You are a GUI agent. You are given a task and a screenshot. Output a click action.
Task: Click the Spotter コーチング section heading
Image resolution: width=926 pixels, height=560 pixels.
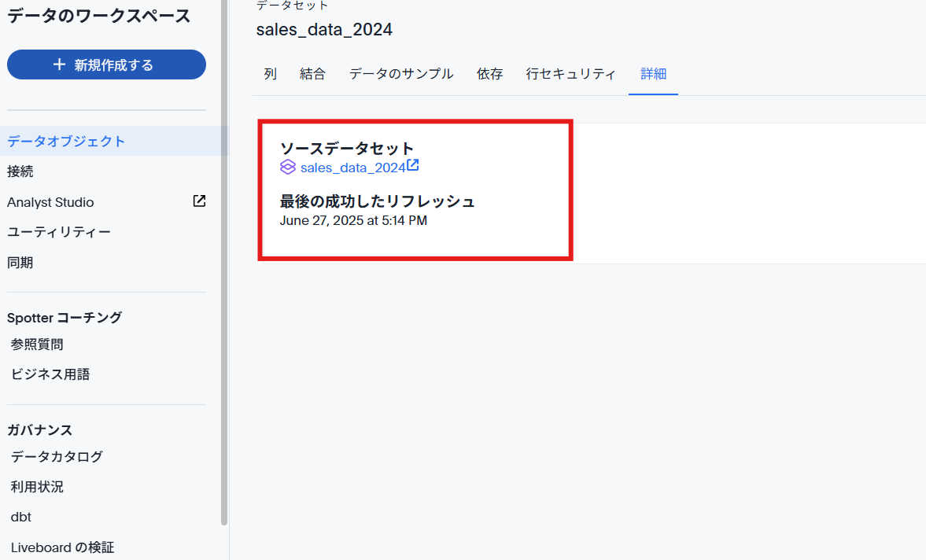[x=65, y=318]
